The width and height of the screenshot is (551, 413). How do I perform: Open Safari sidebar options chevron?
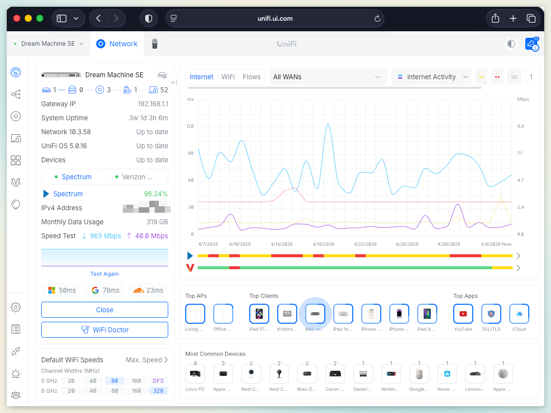[76, 18]
